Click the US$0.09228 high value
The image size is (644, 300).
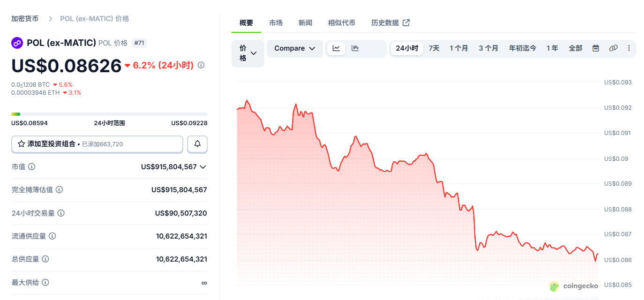[x=189, y=123]
